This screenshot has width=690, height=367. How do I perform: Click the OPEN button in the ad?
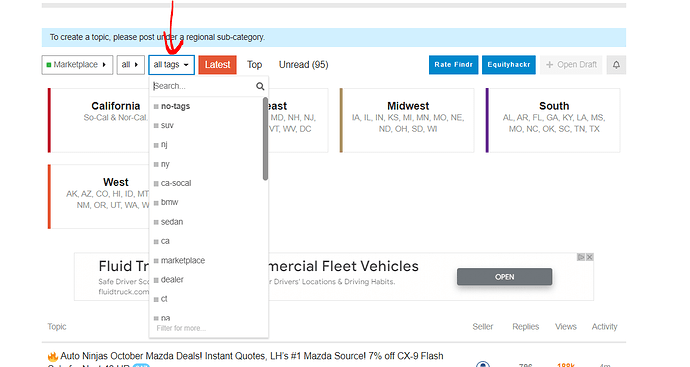coord(504,277)
